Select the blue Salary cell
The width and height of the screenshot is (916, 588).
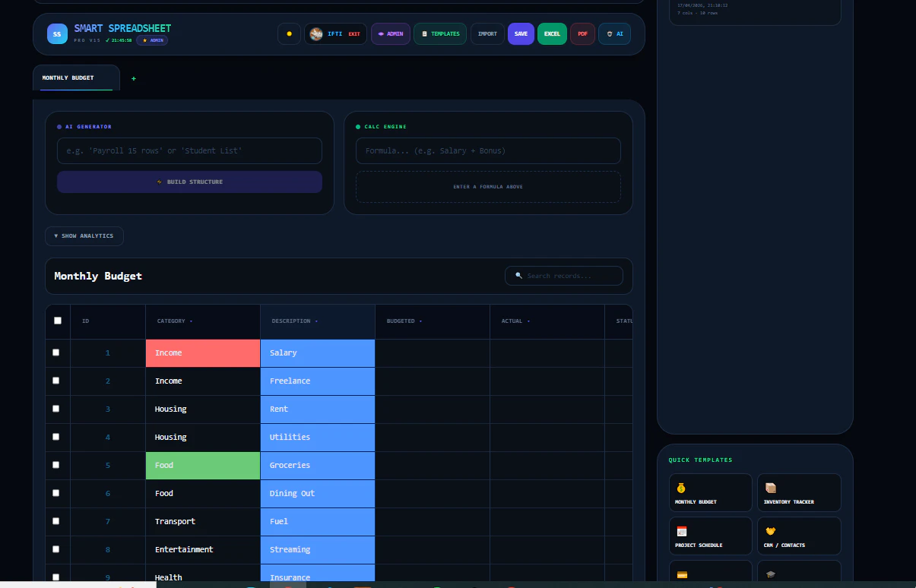(x=318, y=353)
